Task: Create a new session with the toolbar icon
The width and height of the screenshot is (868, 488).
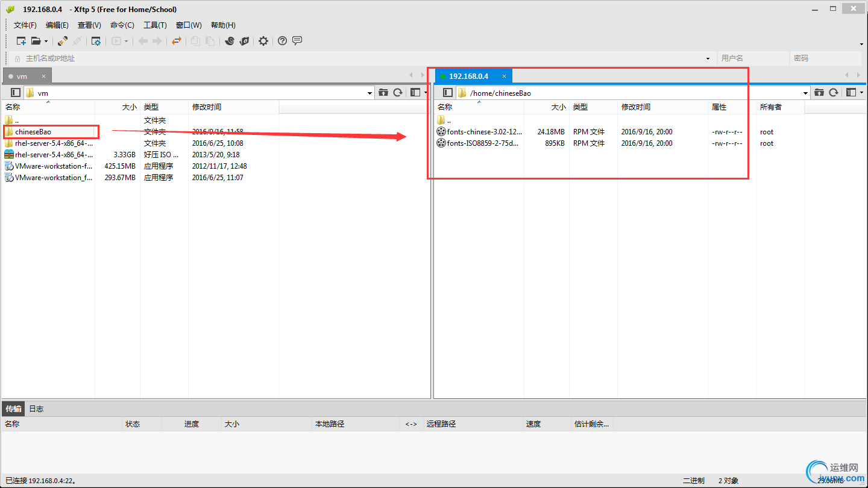Action: [x=21, y=41]
